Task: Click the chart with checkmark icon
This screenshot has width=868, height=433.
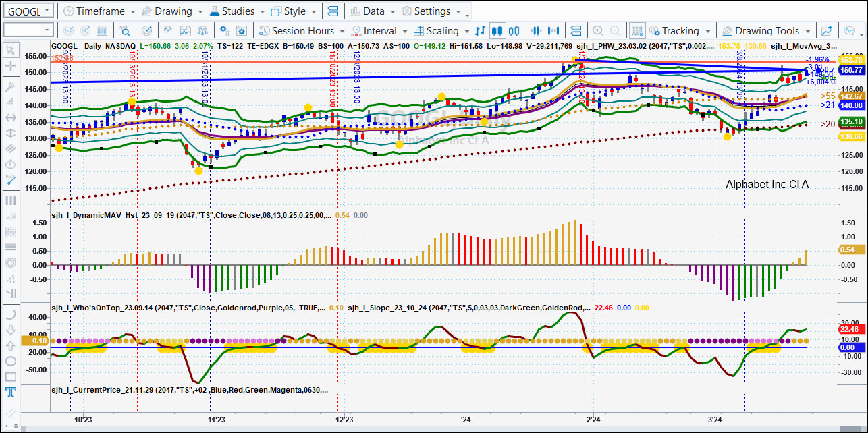Action: coord(184,31)
